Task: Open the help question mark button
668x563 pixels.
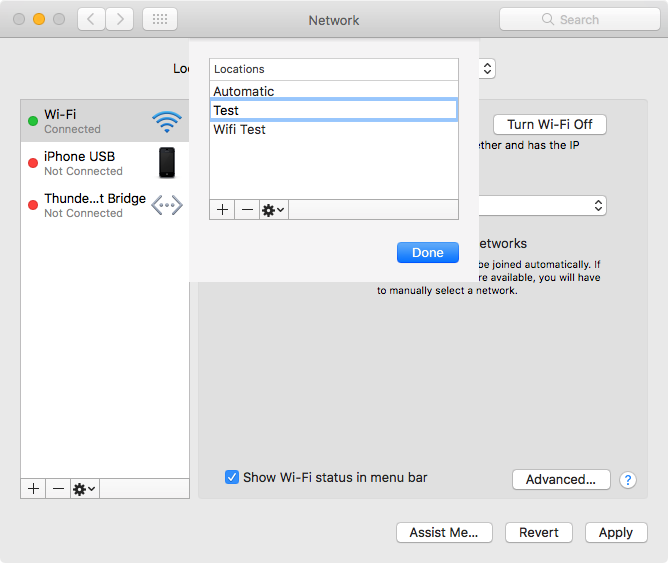Action: (x=628, y=480)
